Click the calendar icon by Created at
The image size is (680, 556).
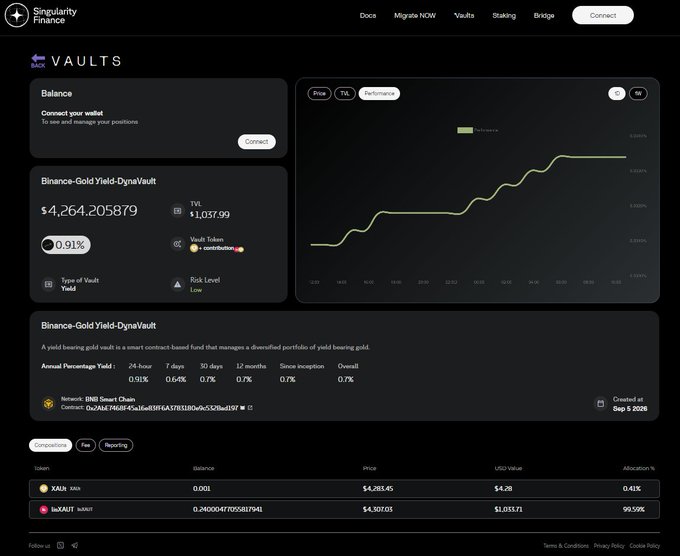(x=601, y=403)
